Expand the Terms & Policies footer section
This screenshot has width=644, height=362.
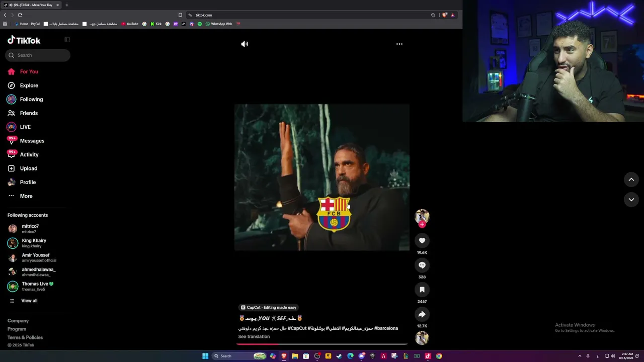click(x=25, y=337)
